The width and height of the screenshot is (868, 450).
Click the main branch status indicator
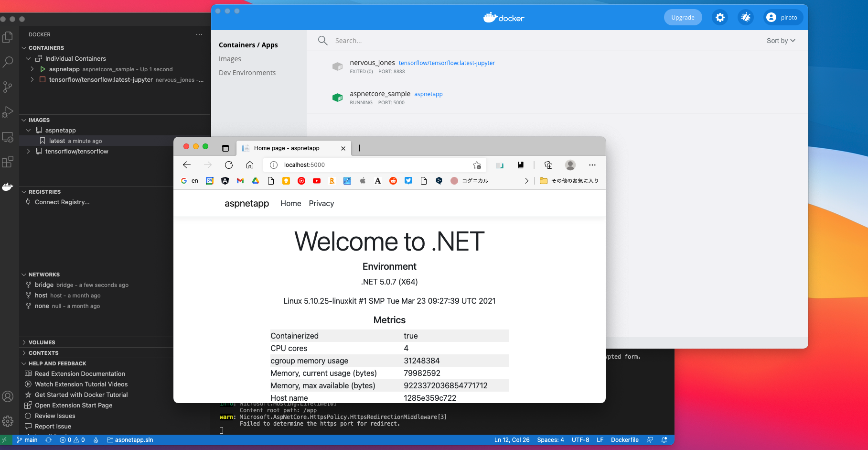[27, 440]
